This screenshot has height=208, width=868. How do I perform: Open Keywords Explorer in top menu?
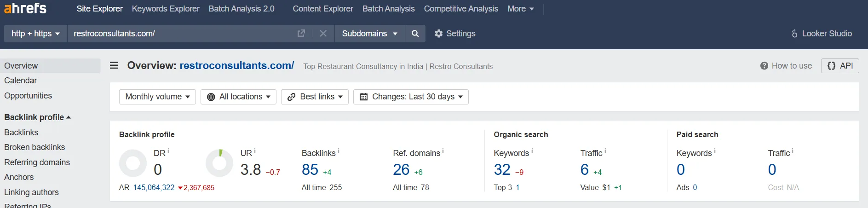(x=166, y=9)
